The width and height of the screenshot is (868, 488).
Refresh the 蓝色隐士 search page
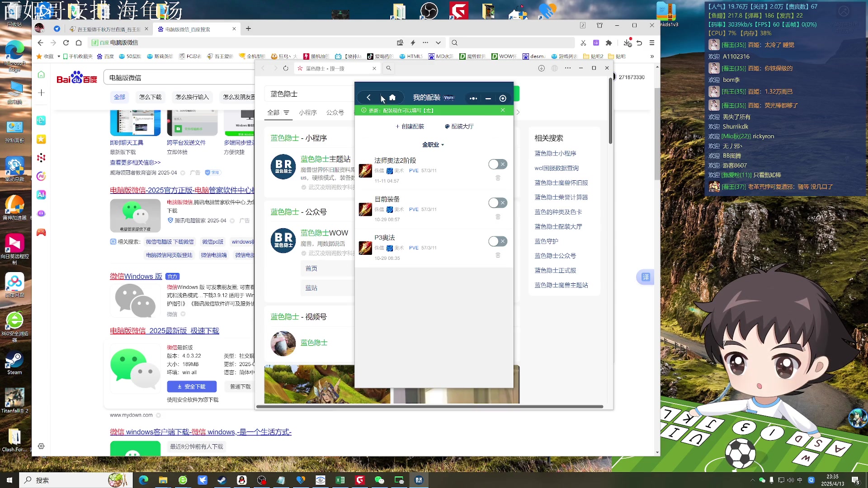(286, 68)
